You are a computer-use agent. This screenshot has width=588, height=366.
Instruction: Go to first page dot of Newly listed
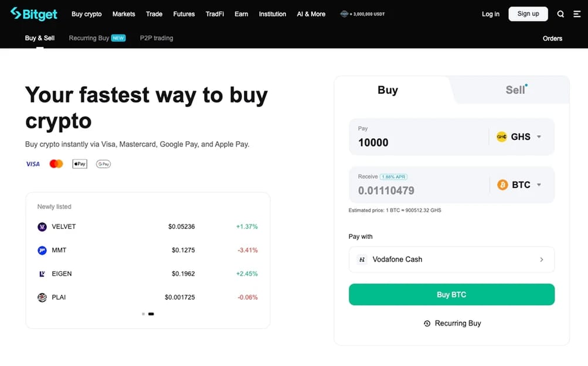(143, 314)
